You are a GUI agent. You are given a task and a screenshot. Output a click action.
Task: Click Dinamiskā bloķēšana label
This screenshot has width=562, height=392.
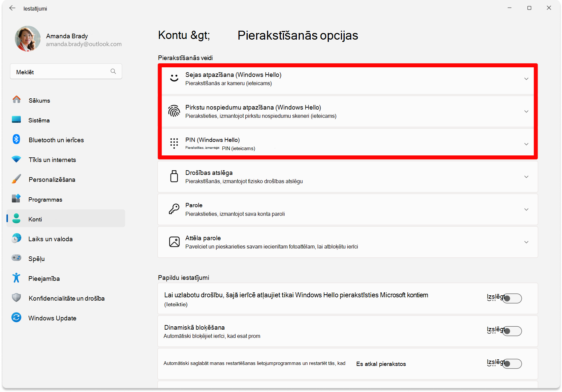[195, 327]
